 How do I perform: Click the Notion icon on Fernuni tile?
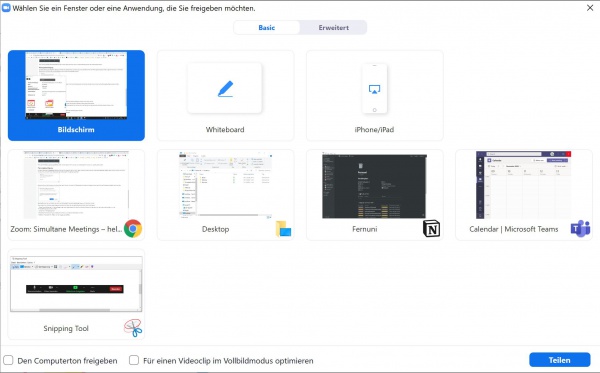(431, 229)
